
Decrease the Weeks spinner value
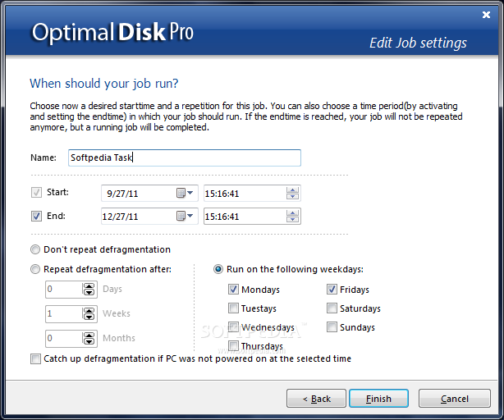pyautogui.click(x=89, y=317)
